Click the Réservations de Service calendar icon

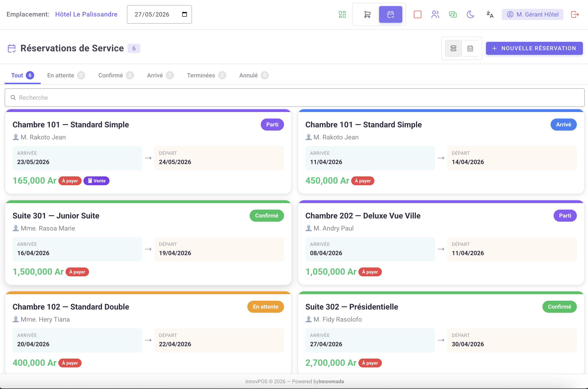pyautogui.click(x=12, y=48)
